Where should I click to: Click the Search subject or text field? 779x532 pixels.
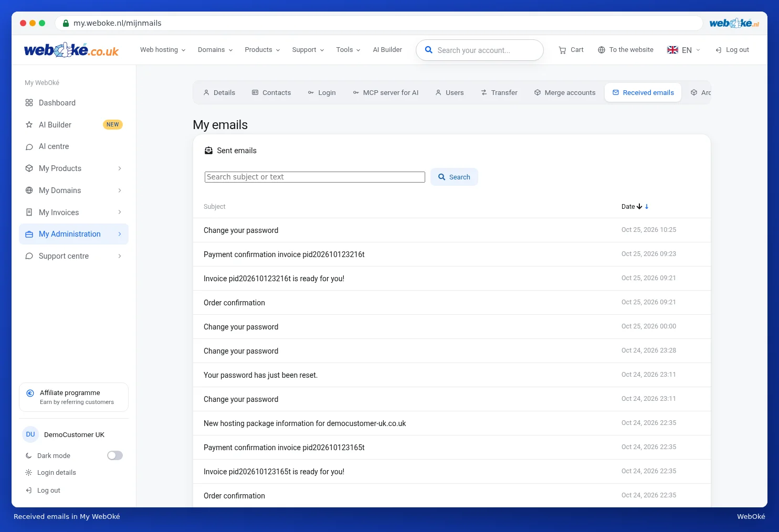point(315,177)
